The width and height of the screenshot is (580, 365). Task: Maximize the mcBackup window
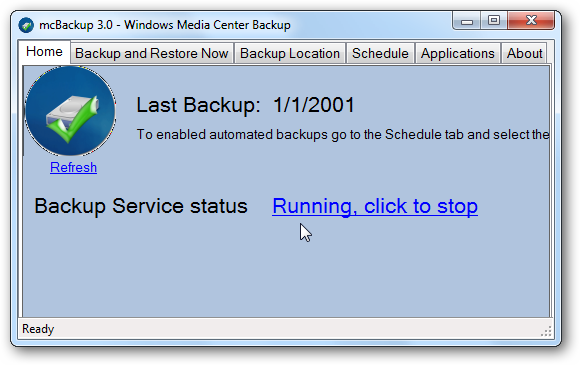pos(494,21)
